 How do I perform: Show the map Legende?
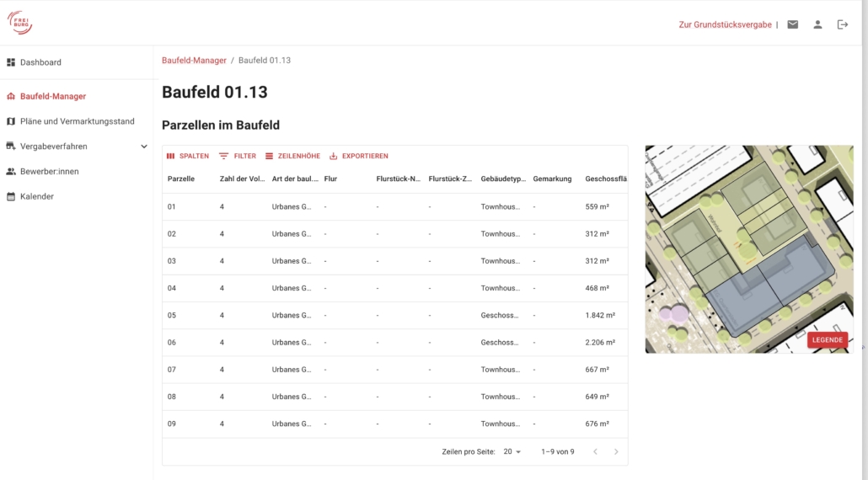[827, 340]
